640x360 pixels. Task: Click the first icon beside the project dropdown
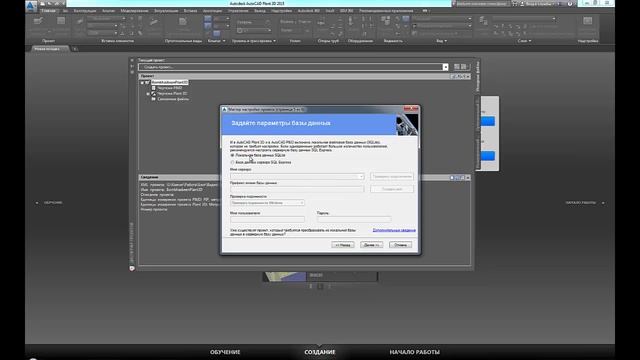457,67
